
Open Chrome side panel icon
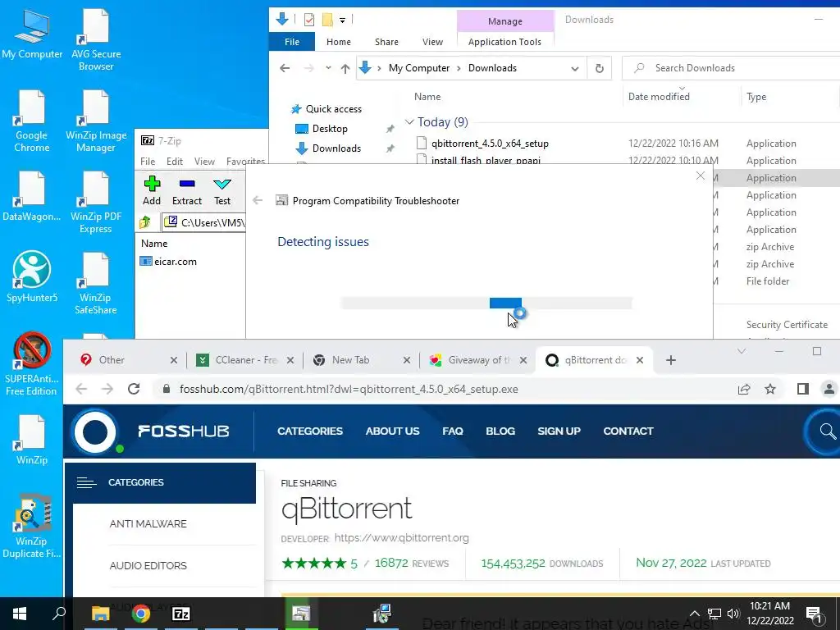pos(802,389)
